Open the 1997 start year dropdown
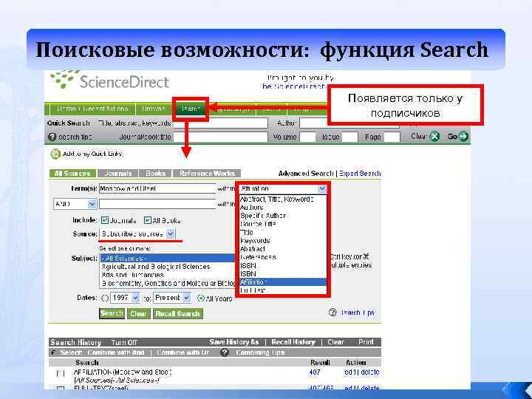Screen dimensions: 532x399 135,298
